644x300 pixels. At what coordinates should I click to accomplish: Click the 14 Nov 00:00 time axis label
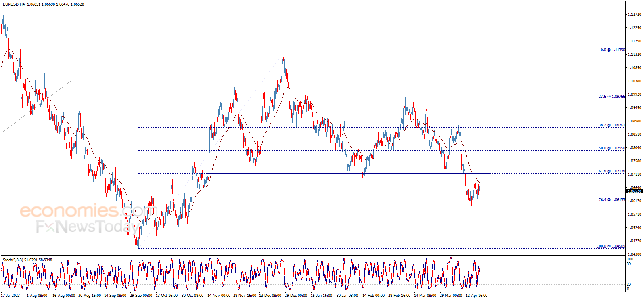219,295
